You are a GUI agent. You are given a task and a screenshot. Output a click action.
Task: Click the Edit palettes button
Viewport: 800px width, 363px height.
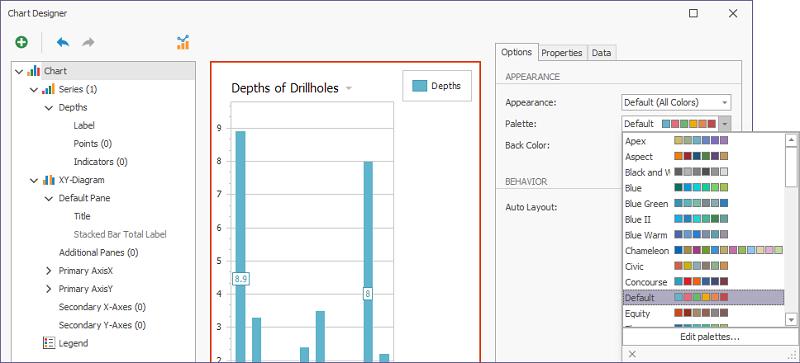[710, 337]
